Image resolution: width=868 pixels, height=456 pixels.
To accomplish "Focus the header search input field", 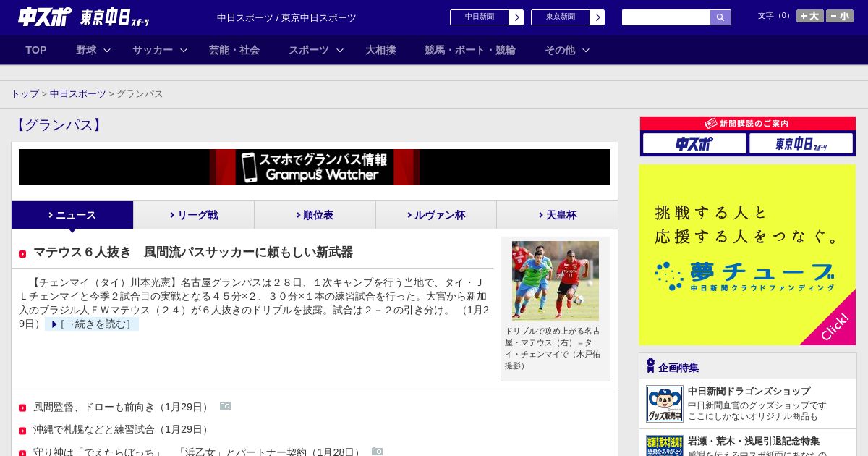I will tap(666, 17).
